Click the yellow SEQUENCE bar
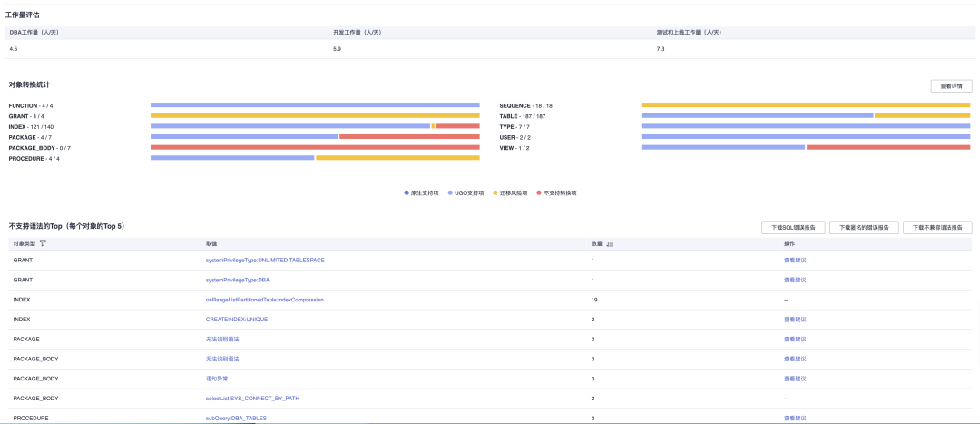Image resolution: width=980 pixels, height=424 pixels. (806, 105)
